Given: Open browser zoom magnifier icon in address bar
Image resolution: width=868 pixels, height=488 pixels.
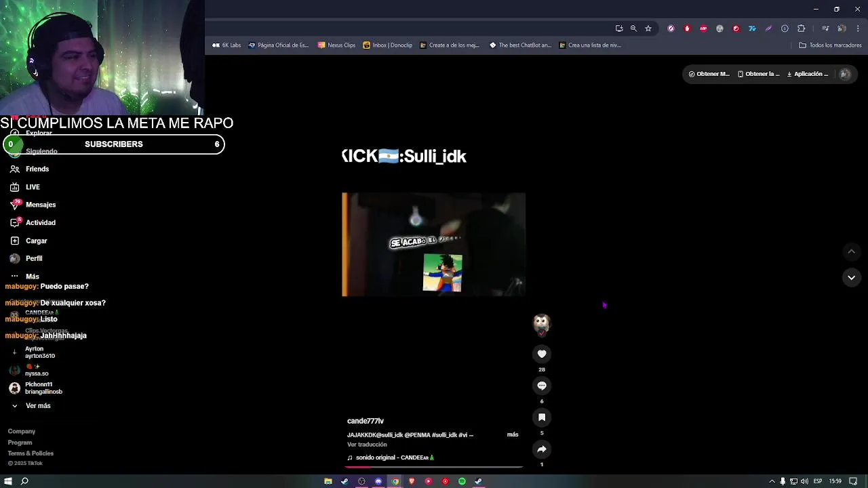Looking at the screenshot, I should [x=633, y=28].
